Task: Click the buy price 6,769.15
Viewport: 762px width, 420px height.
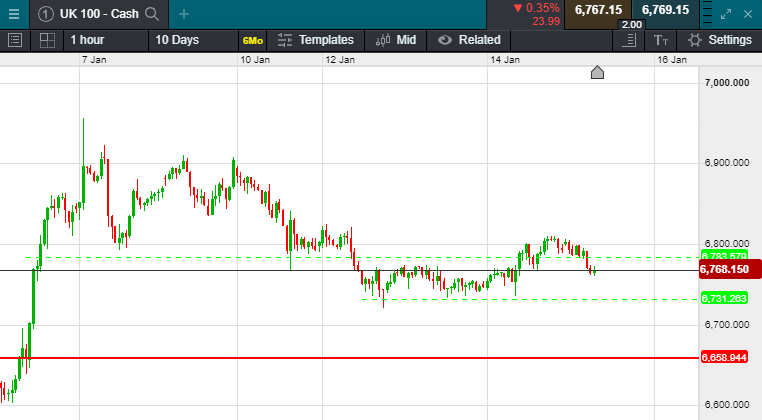Action: [x=665, y=10]
